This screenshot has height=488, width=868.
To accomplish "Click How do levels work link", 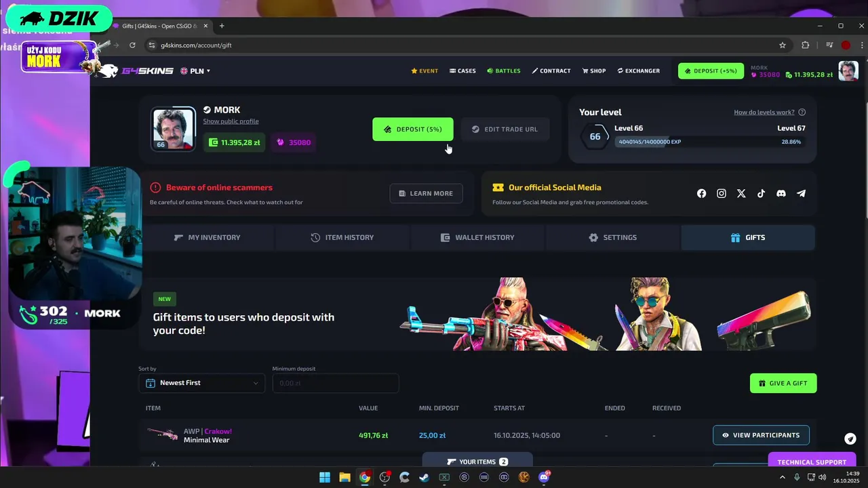I will coord(764,113).
